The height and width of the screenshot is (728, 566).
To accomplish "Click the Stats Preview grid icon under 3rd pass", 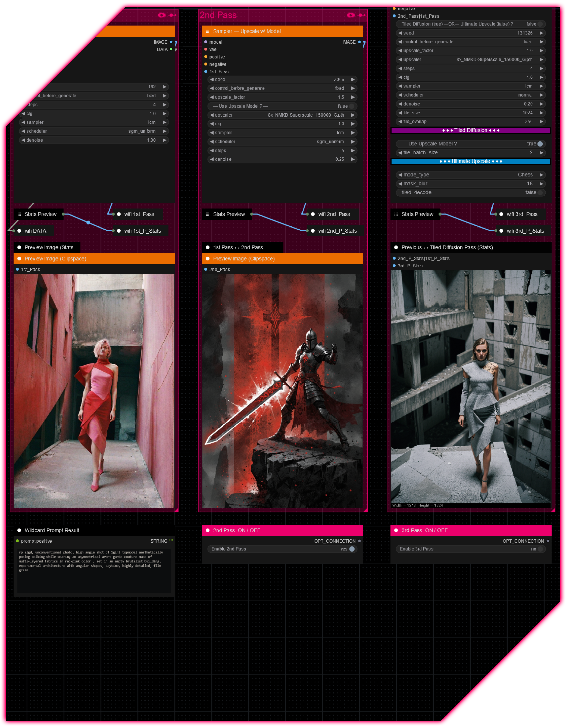I will point(396,214).
